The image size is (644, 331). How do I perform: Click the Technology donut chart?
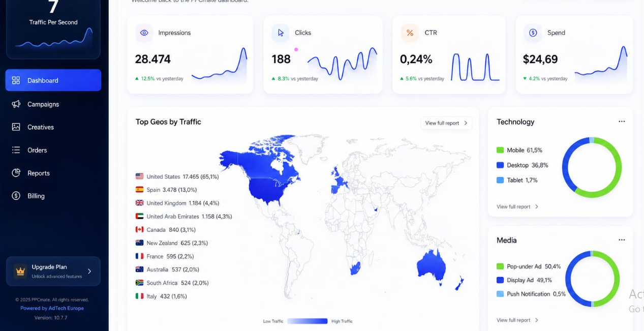(x=592, y=167)
